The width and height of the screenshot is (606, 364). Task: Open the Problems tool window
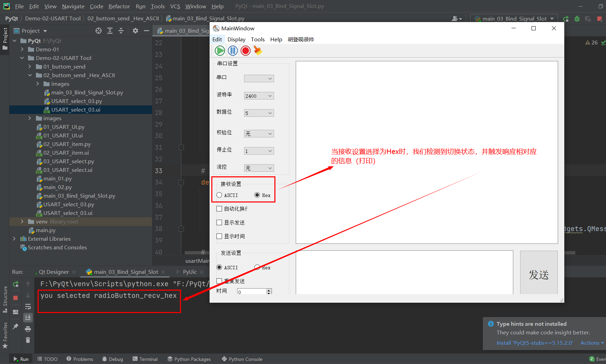click(x=80, y=359)
